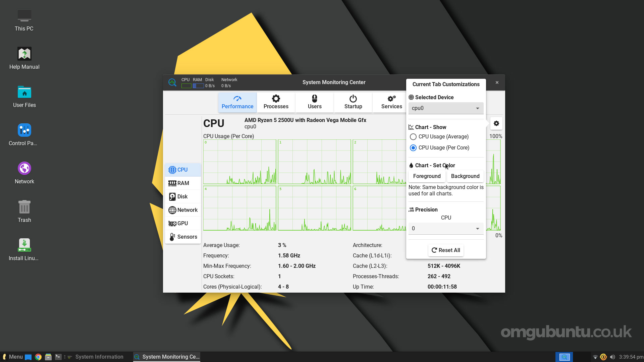Click the System Monitoring Center logo icon
The height and width of the screenshot is (362, 644).
[x=172, y=82]
